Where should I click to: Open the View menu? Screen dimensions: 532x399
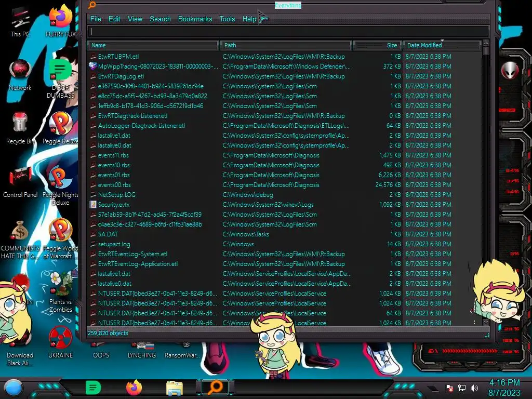pos(135,19)
